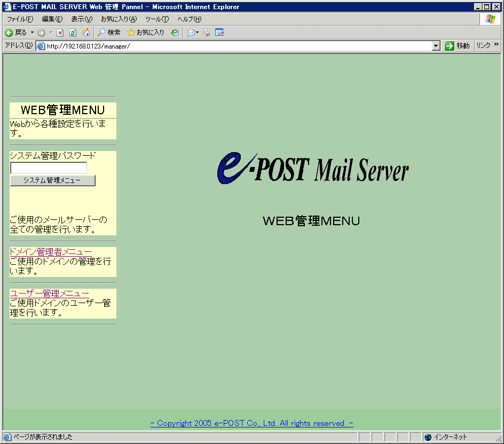The width and height of the screenshot is (504, 444).
Task: Click the History icon in toolbar
Action: click(175, 33)
